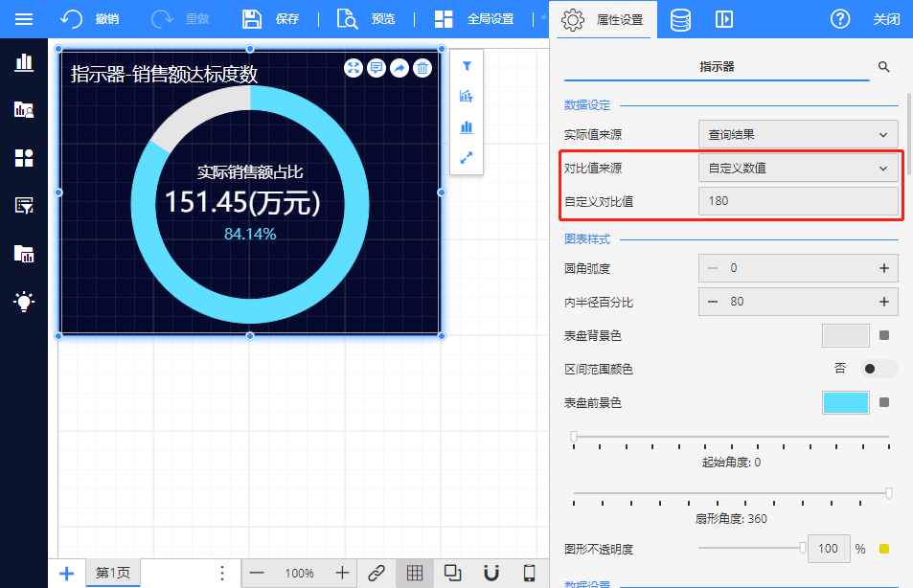
Task: Click the share arrow icon on widget
Action: pyautogui.click(x=399, y=68)
